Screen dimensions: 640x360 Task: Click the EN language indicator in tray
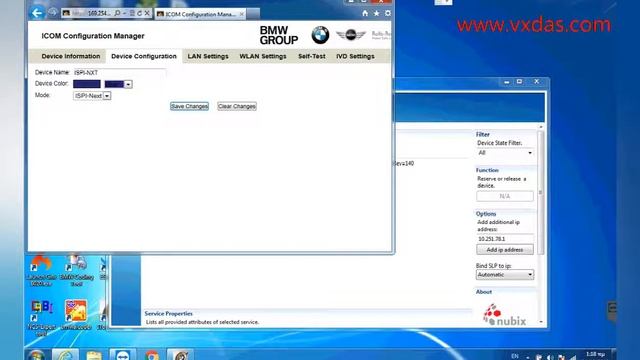click(x=515, y=356)
